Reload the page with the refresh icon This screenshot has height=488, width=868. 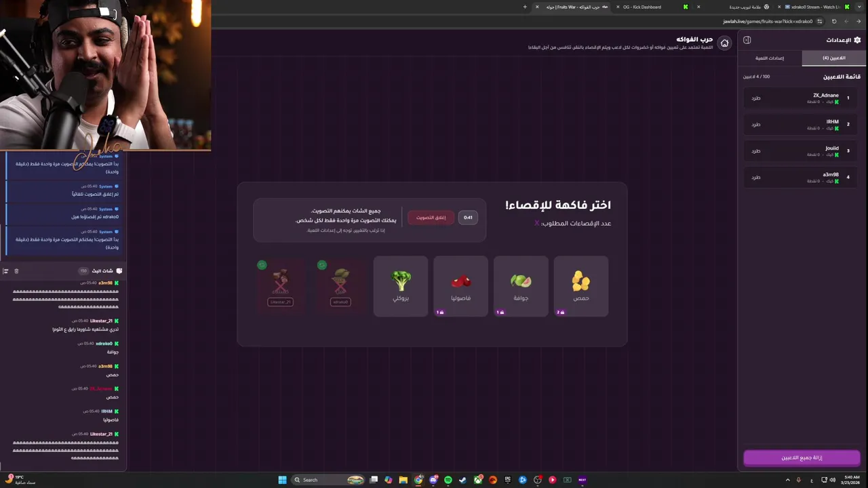pos(834,21)
